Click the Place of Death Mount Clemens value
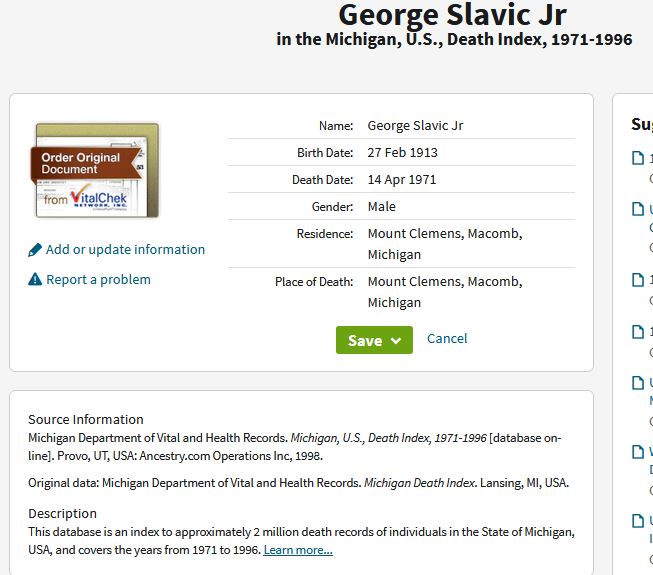Screen dimensions: 653x575 point(445,292)
